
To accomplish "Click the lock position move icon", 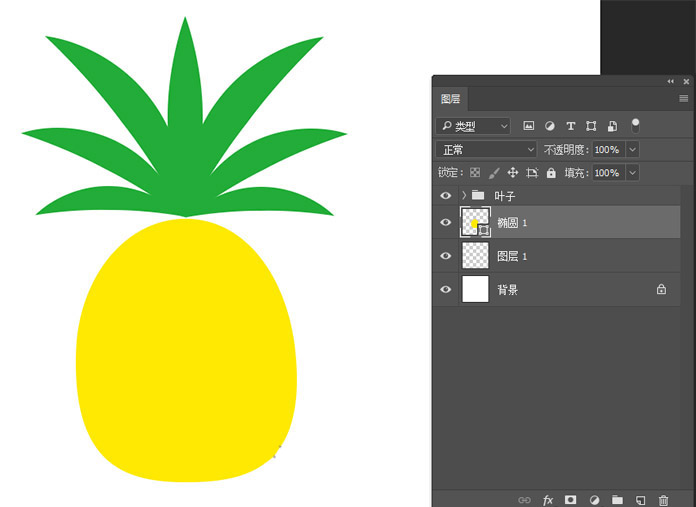I will pos(513,172).
